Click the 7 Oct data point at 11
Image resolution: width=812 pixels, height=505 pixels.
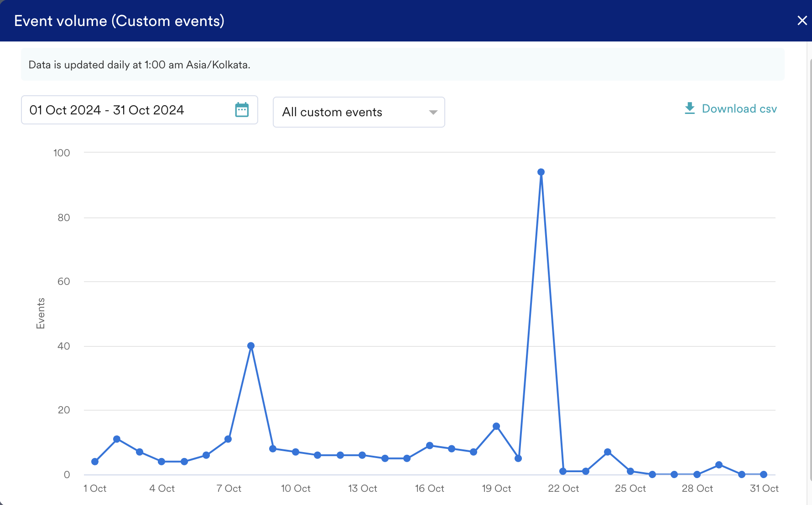(228, 439)
